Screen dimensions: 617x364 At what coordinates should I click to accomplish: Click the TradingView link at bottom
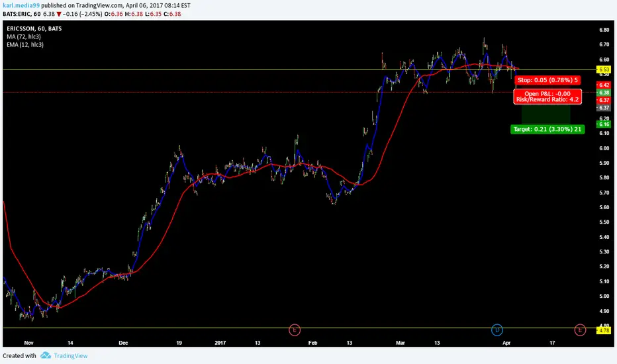pos(71,356)
